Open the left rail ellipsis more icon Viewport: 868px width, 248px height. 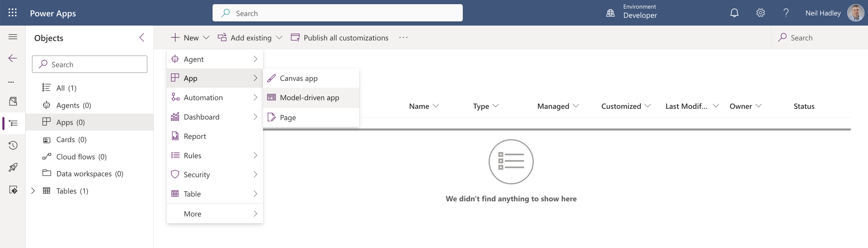pyautogui.click(x=11, y=82)
